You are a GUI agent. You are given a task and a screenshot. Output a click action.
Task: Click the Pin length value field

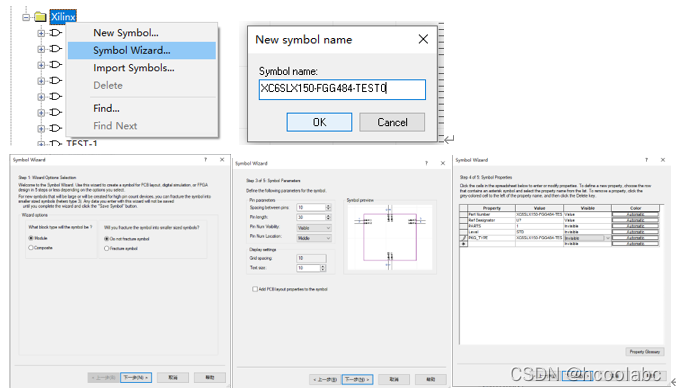point(311,217)
